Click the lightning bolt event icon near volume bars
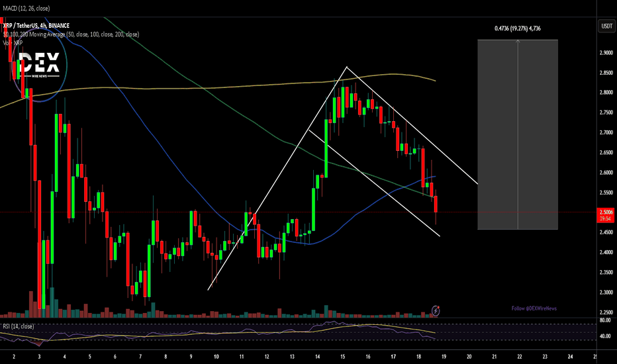Screen dimensions: 617x364 pyautogui.click(x=436, y=311)
